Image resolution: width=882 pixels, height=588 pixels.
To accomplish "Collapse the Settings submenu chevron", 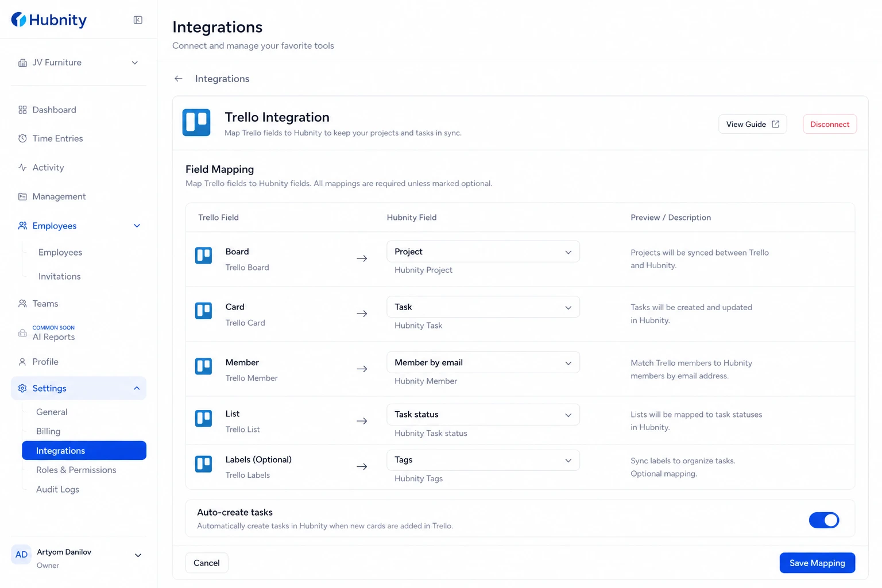I will click(x=137, y=388).
